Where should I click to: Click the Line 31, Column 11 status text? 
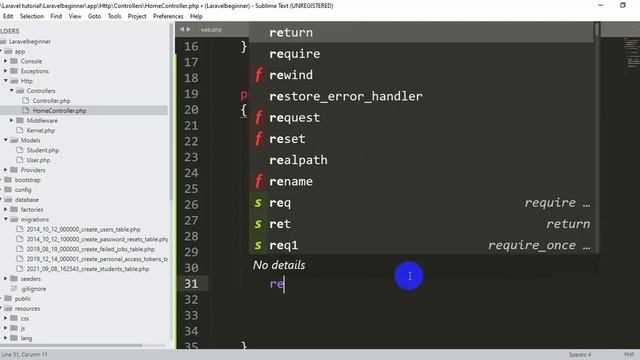click(24, 355)
